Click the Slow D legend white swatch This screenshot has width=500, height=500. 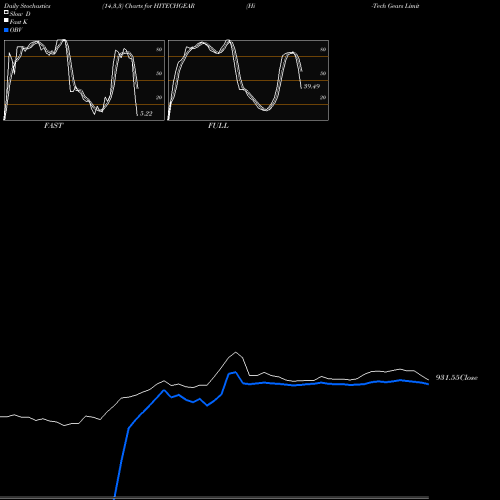[x=6, y=12]
